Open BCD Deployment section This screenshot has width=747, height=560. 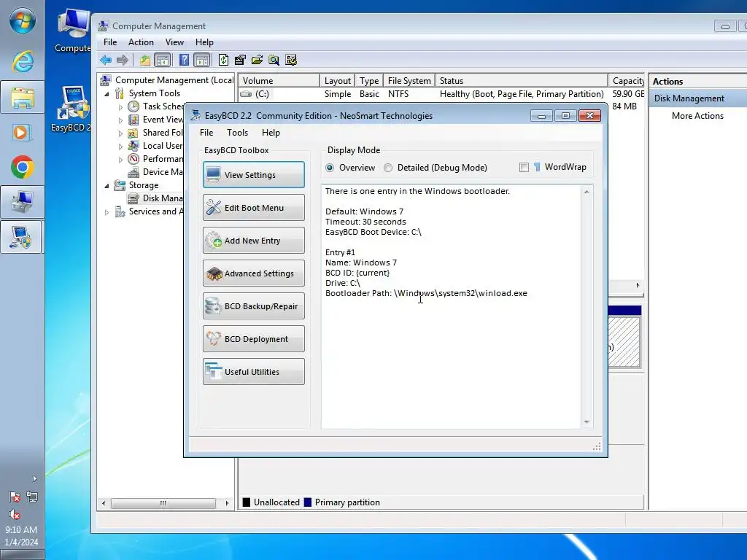pyautogui.click(x=253, y=339)
